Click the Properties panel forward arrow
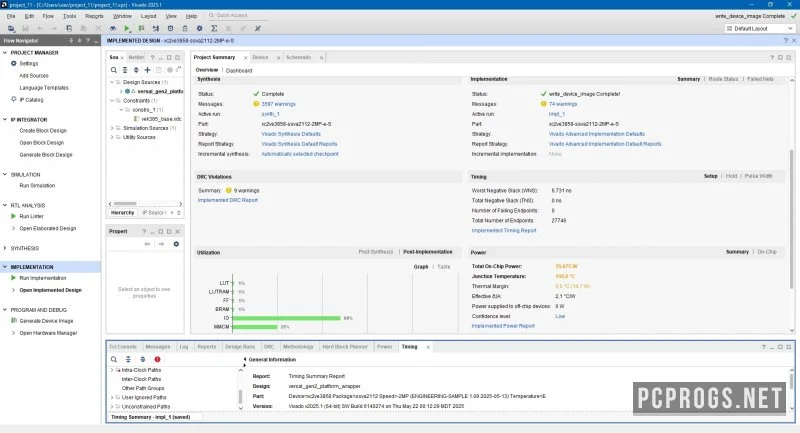 point(161,244)
